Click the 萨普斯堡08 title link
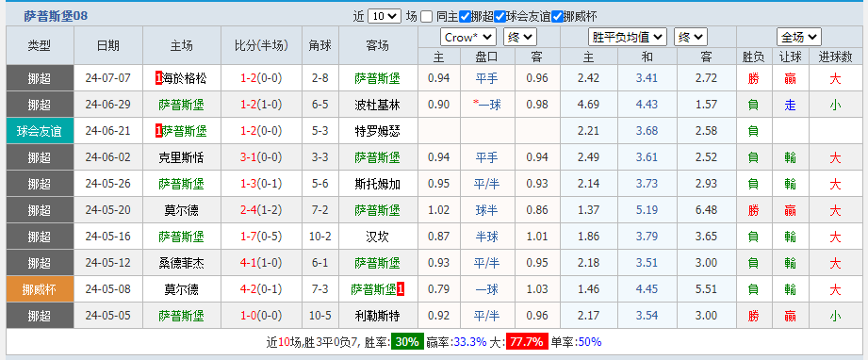This screenshot has height=360, width=868. coord(56,16)
